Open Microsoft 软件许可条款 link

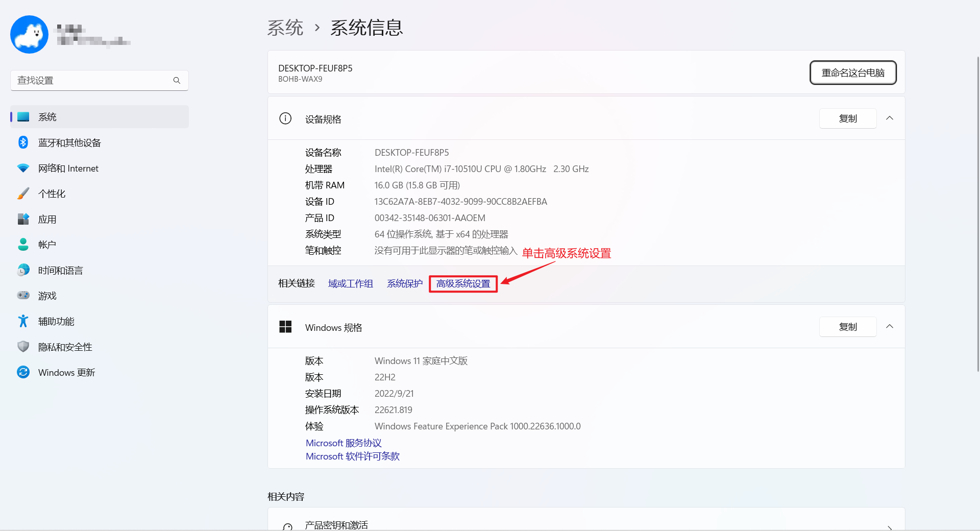(x=353, y=456)
